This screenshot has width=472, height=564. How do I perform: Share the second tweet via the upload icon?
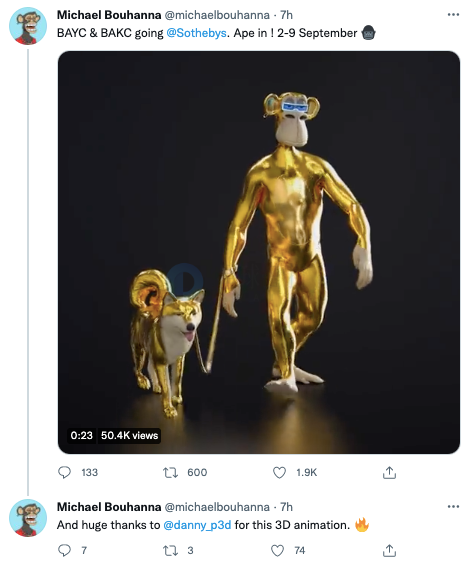tap(389, 550)
